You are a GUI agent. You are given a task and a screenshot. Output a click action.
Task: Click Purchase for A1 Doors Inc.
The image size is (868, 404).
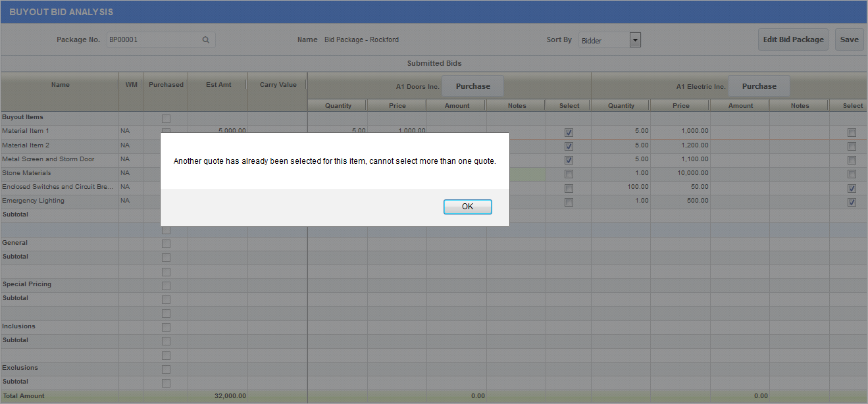tap(472, 86)
